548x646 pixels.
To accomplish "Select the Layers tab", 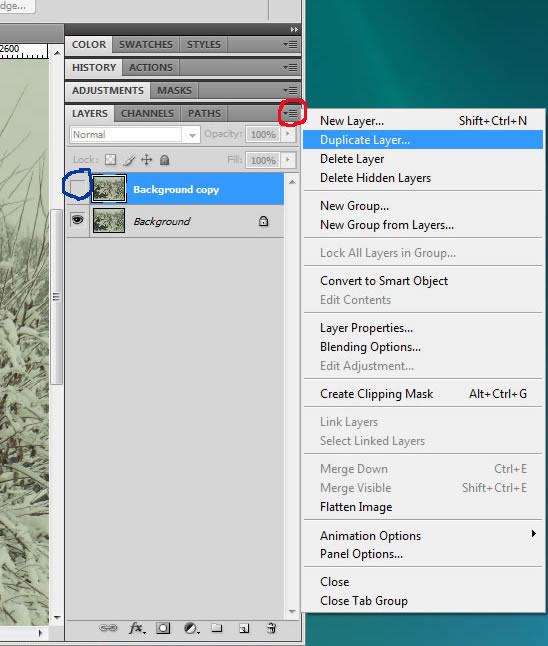I will [90, 113].
